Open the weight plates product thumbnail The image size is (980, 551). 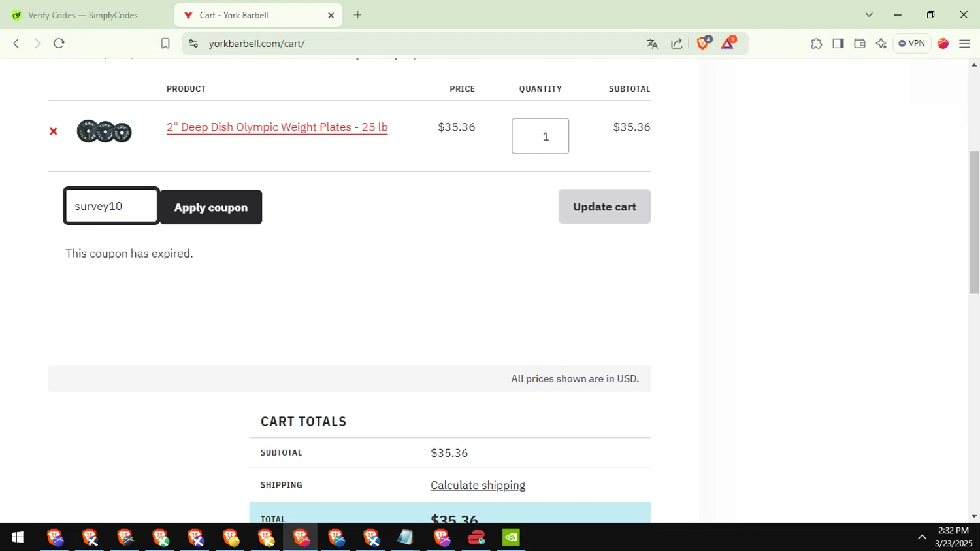(x=105, y=131)
